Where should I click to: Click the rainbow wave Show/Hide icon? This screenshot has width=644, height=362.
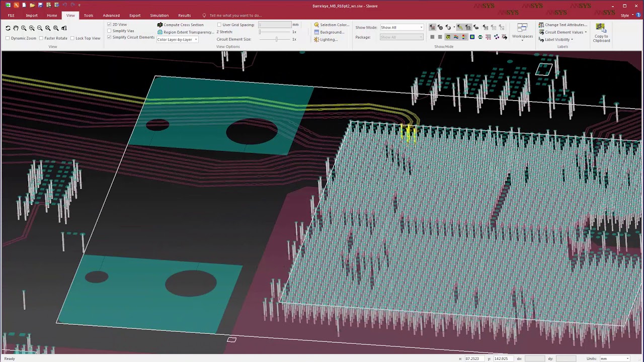[x=456, y=37]
